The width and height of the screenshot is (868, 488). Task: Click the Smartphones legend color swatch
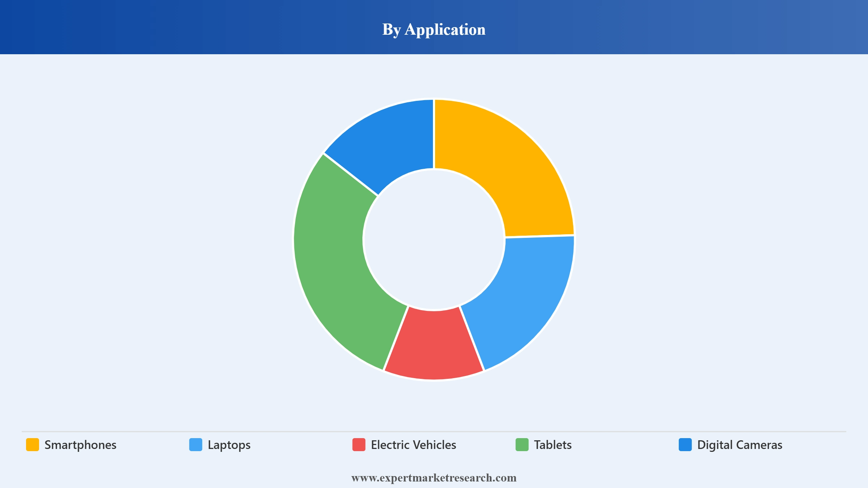33,445
